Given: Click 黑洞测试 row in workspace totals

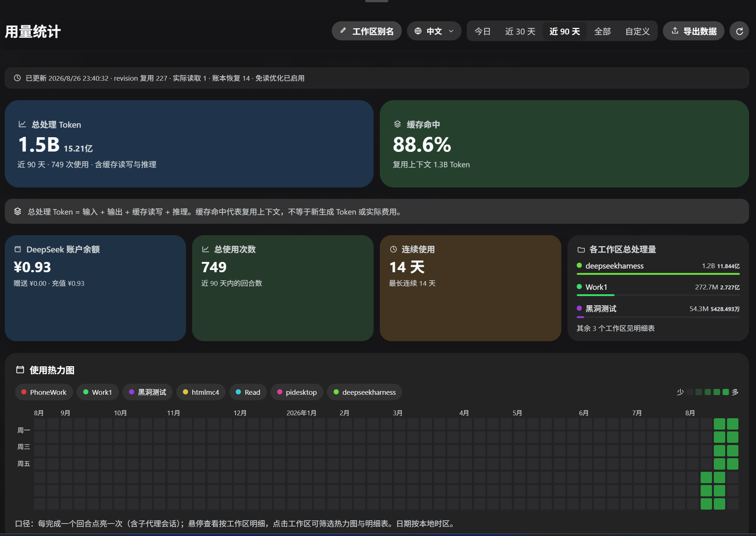Looking at the screenshot, I should (x=658, y=311).
